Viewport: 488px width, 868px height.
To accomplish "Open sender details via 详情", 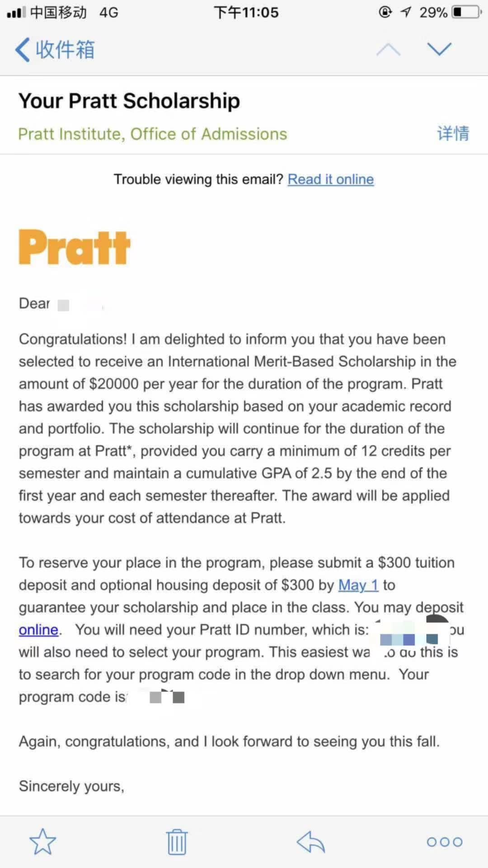I will 453,134.
